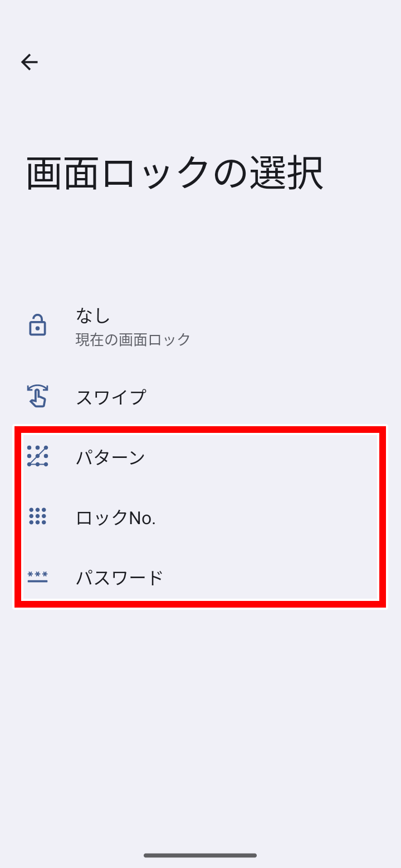Tap the 現在の画面ロック subtitle text
Viewport: 401px width, 868px height.
(133, 339)
